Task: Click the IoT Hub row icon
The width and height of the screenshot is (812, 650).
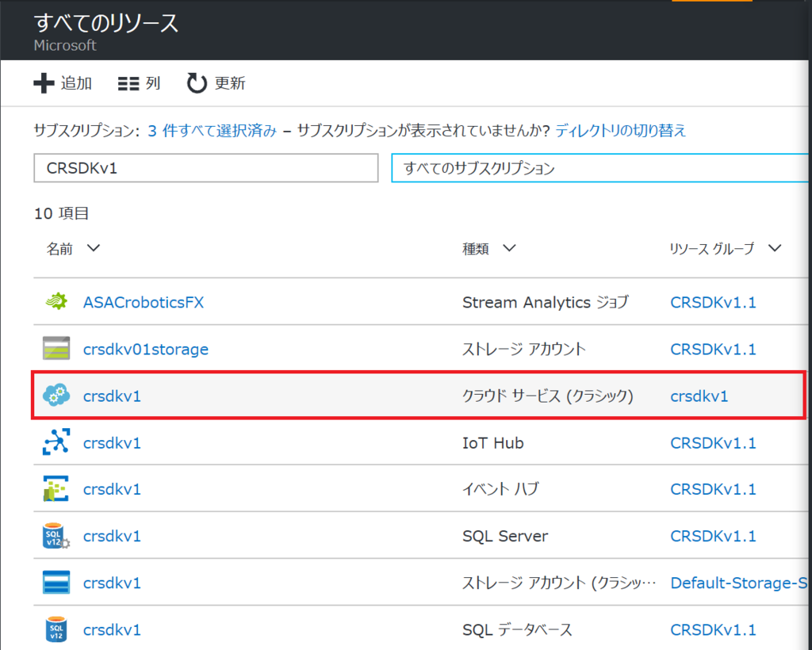Action: click(56, 442)
